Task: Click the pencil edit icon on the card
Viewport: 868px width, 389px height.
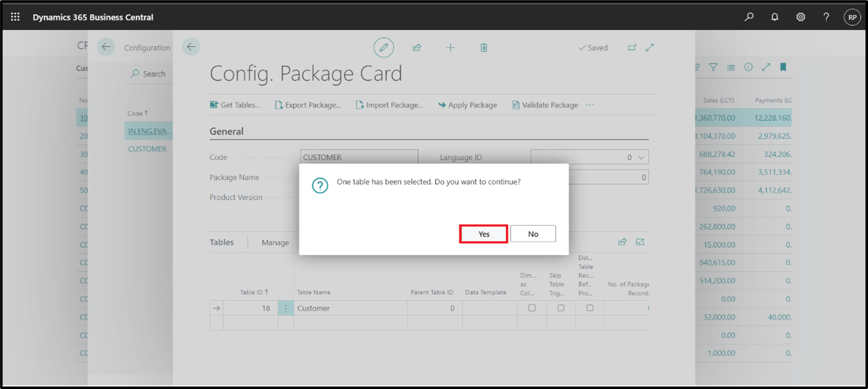Action: tap(384, 48)
